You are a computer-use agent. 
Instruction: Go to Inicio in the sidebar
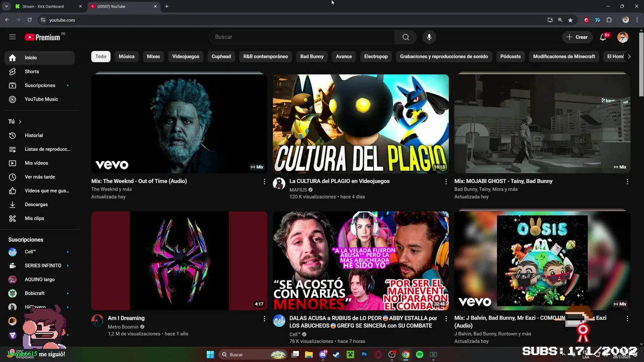pyautogui.click(x=40, y=57)
